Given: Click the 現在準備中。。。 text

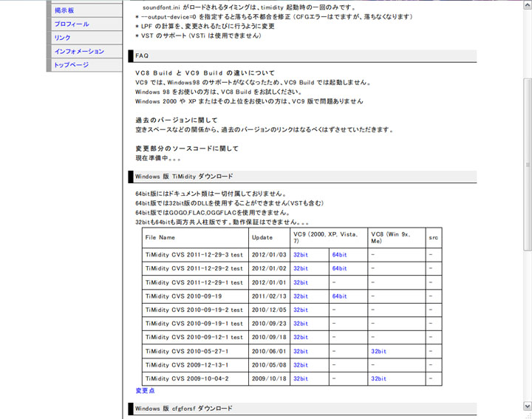Looking at the screenshot, I should tap(158, 158).
